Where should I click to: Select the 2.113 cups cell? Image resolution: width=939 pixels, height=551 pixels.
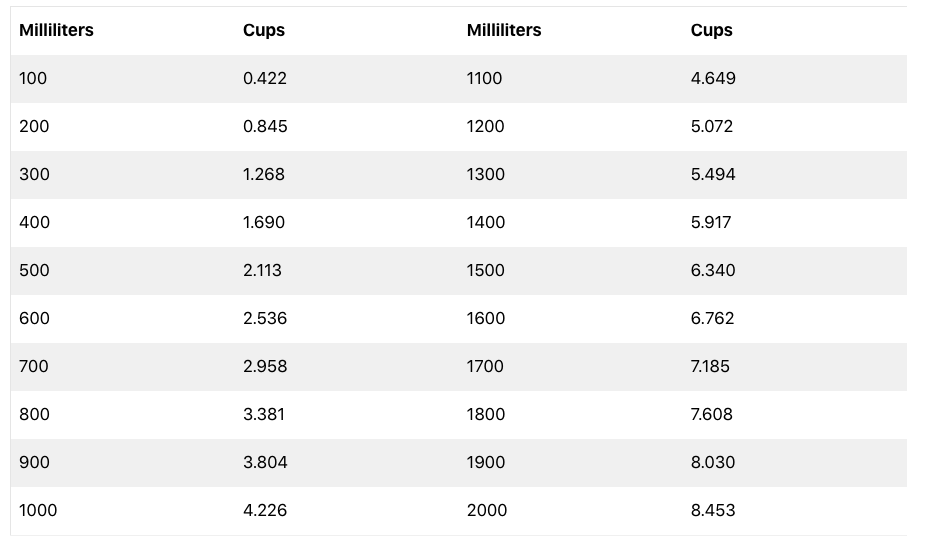click(262, 270)
